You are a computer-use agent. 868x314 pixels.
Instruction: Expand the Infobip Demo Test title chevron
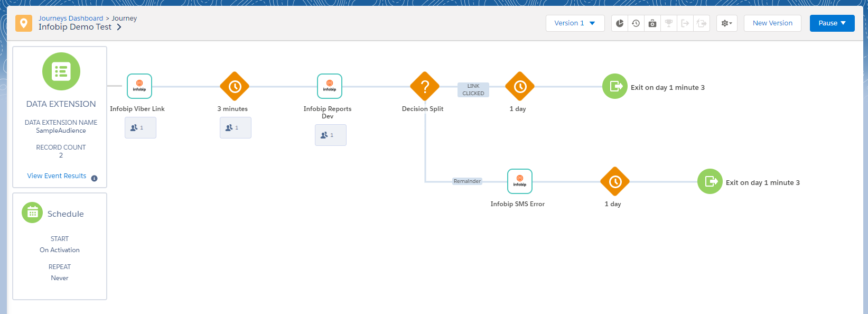coord(119,27)
